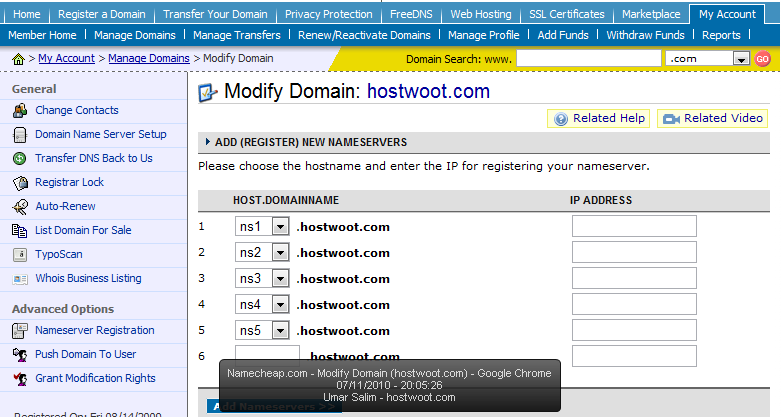Open the SSL Certificates tab
781x417 pixels.
pyautogui.click(x=567, y=14)
